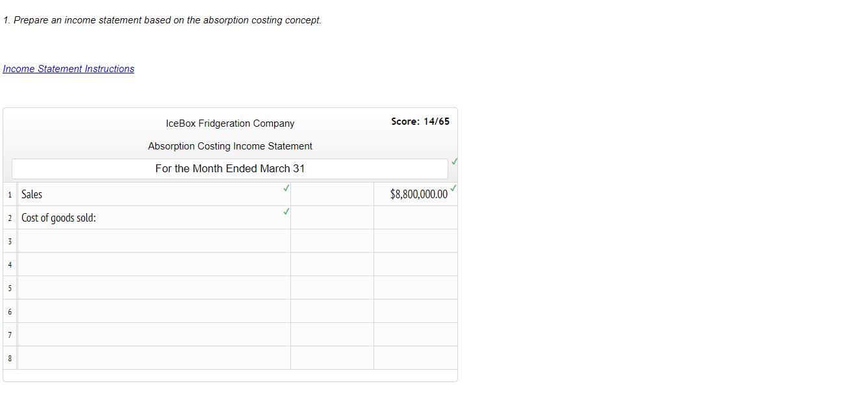The height and width of the screenshot is (397, 868).
Task: Click the IceBox Fridgeration Company heading
Action: (x=230, y=123)
